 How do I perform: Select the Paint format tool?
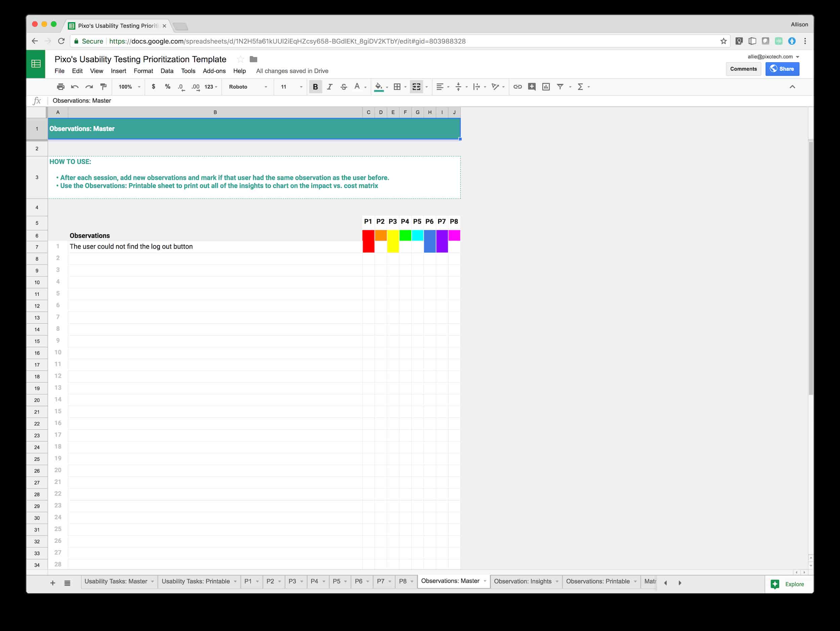click(x=103, y=87)
